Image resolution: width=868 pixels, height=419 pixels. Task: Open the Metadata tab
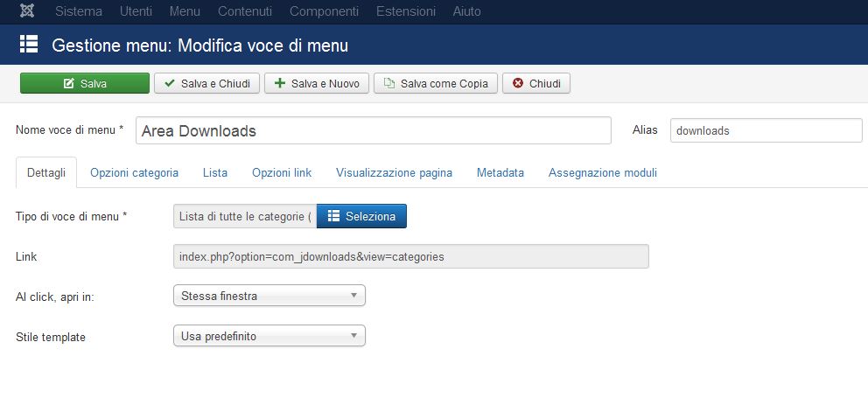500,172
